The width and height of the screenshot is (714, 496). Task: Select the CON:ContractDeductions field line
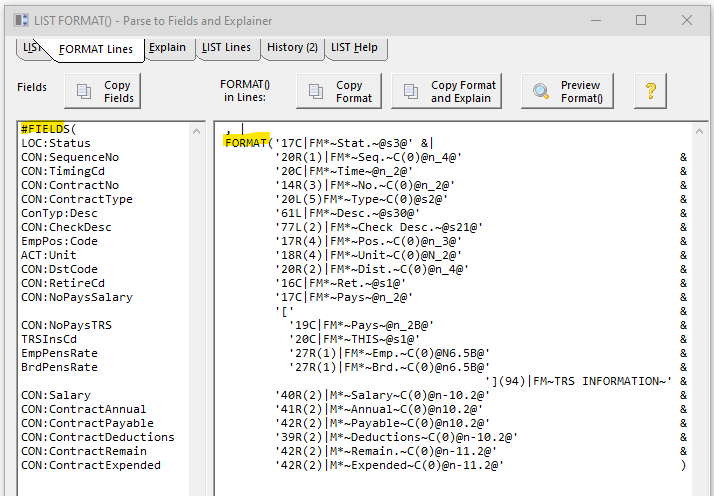[x=97, y=437]
